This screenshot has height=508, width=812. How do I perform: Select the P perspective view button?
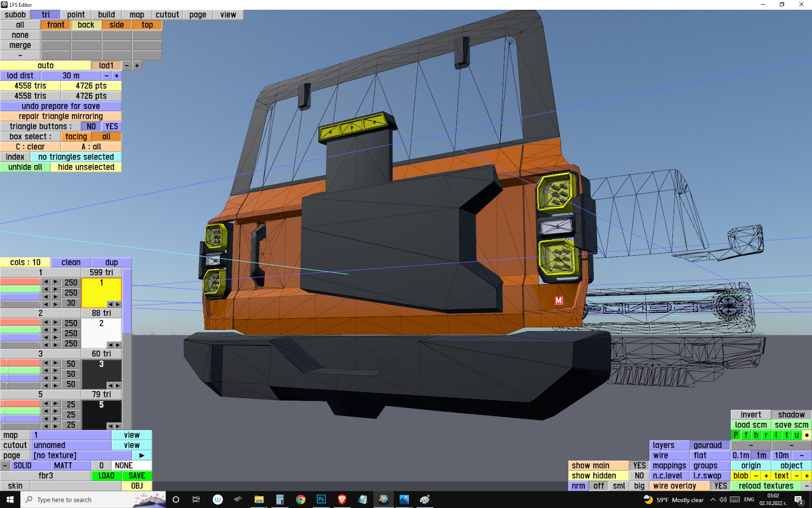pyautogui.click(x=736, y=435)
